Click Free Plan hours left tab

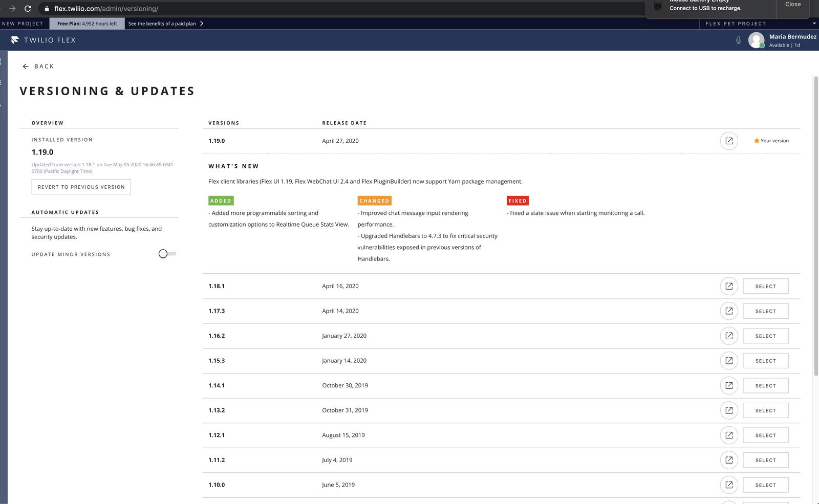tap(87, 24)
